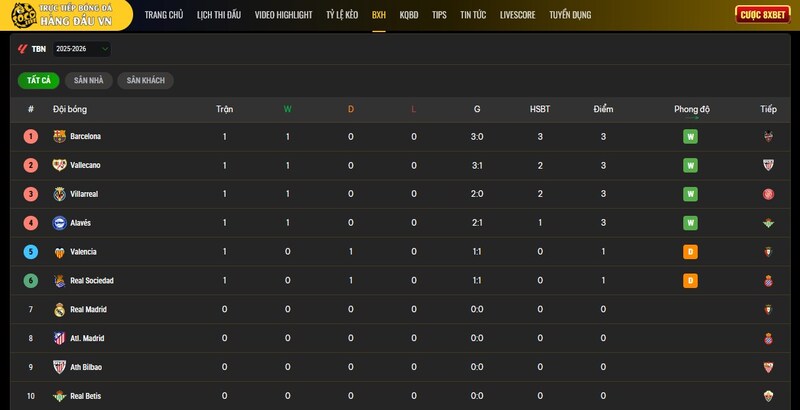Open the 2025-2026 season dropdown

coord(82,49)
